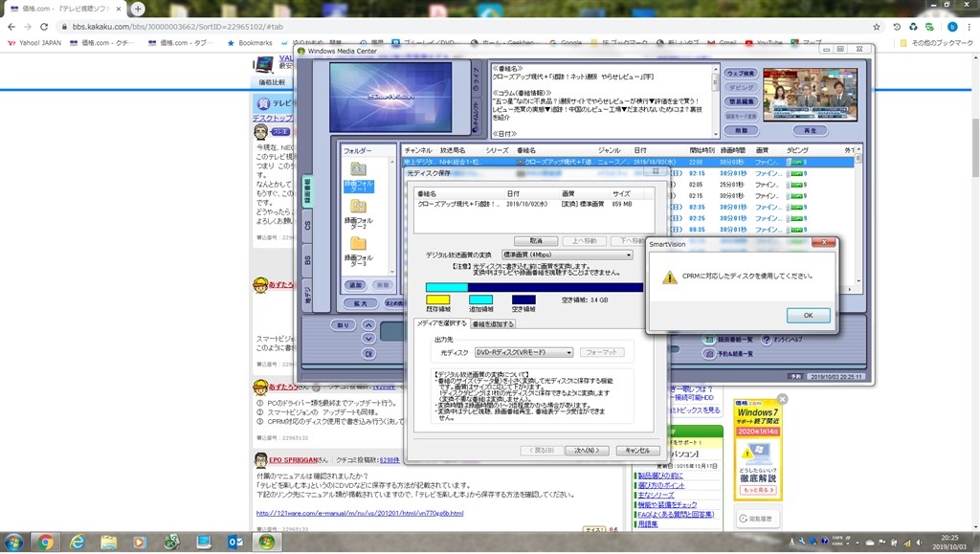Click the 追加 button under the folder list
Screen dimensions: 980x554
pyautogui.click(x=356, y=285)
